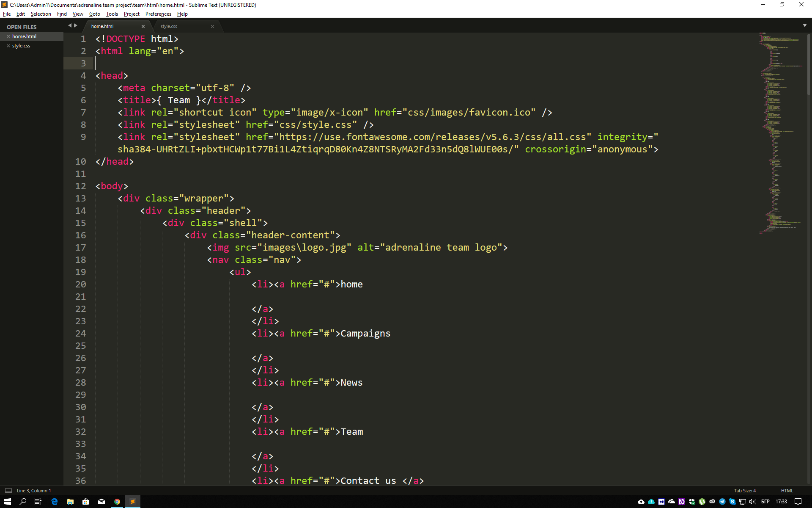Screen dimensions: 812x508
Task: Close home.html from the Open Files sidebar
Action: point(8,36)
